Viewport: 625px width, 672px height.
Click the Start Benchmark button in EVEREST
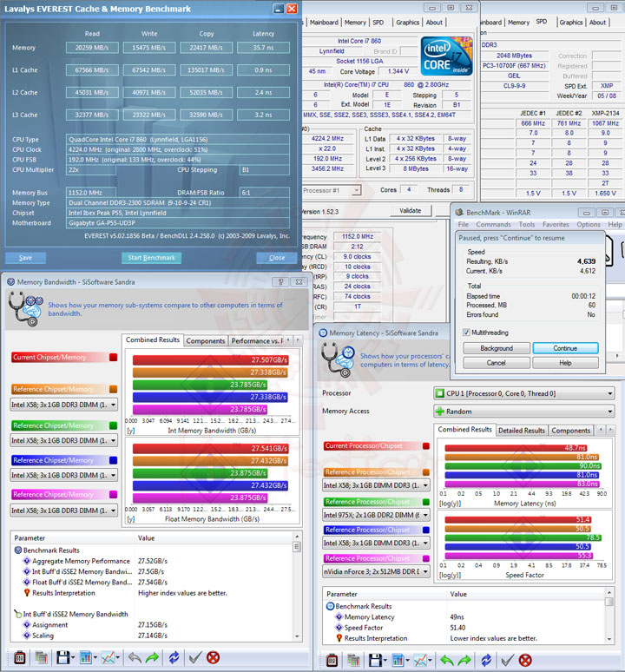coord(151,258)
